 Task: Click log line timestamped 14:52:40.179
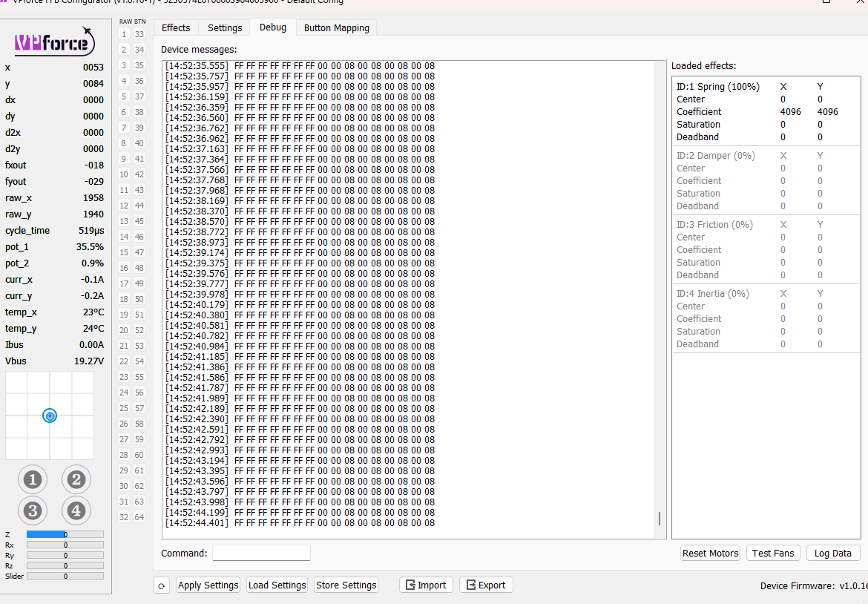tap(300, 304)
